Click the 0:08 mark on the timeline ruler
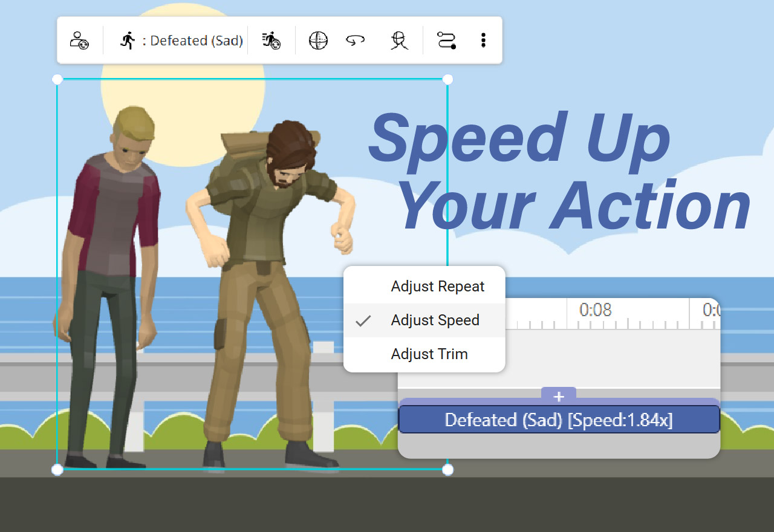This screenshot has height=532, width=774. point(597,310)
